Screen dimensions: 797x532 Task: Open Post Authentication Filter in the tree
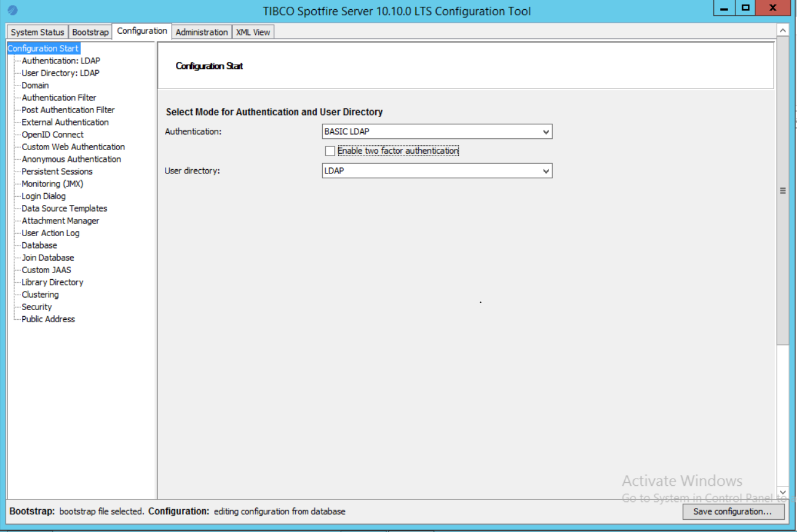68,110
